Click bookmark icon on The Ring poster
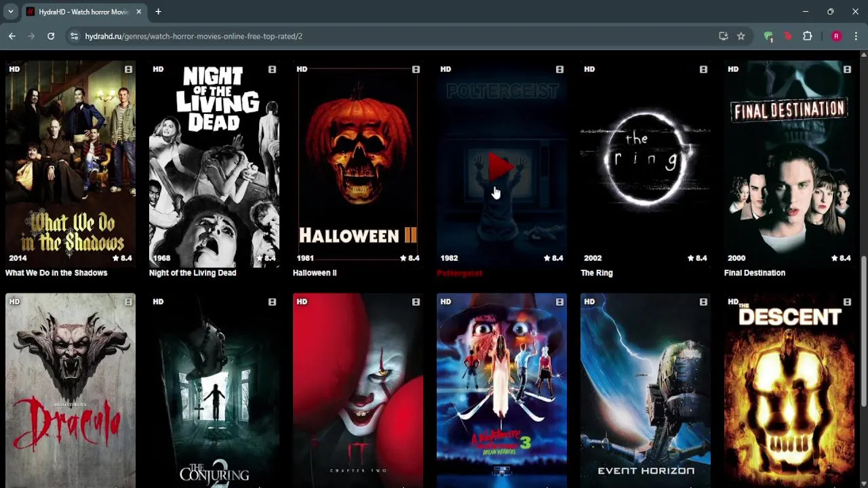 pyautogui.click(x=703, y=69)
